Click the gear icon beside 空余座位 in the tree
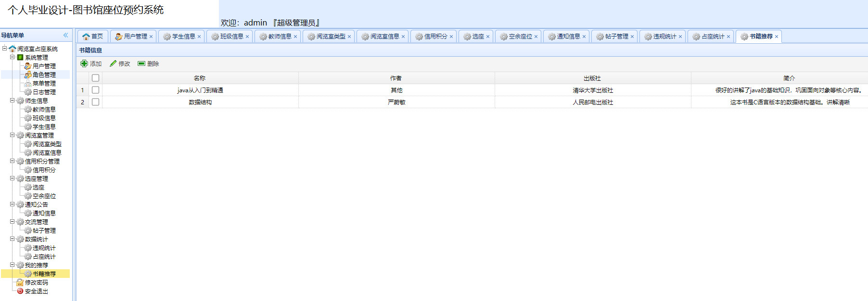 [x=28, y=196]
